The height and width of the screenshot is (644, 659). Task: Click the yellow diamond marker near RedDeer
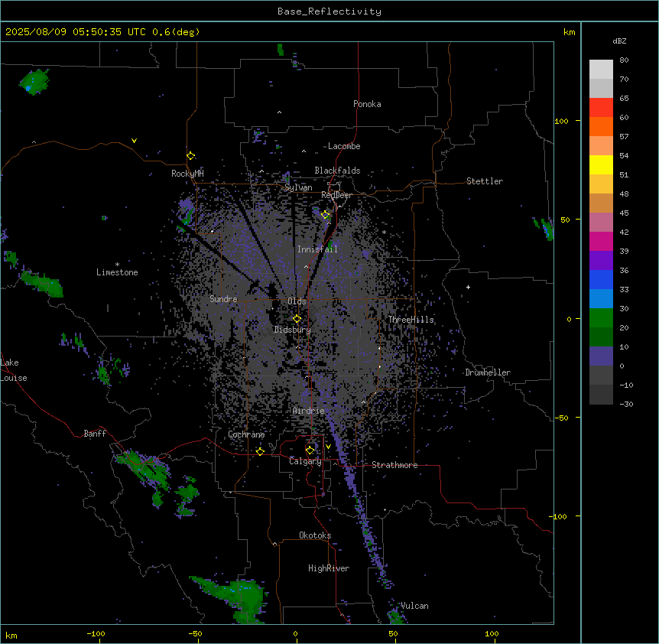click(x=326, y=215)
